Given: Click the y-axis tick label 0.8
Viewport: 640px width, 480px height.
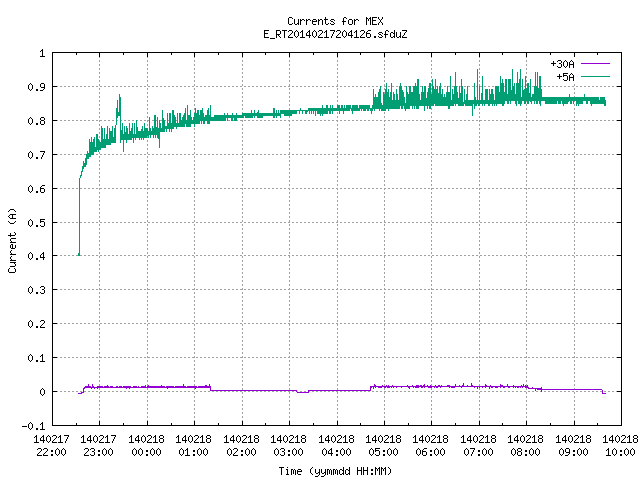Looking at the screenshot, I should click(36, 121).
